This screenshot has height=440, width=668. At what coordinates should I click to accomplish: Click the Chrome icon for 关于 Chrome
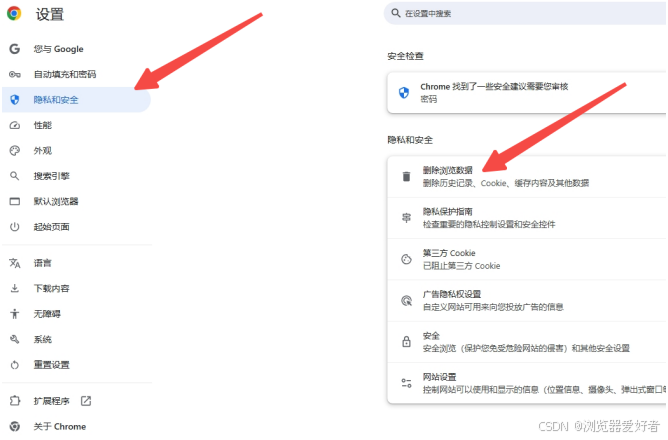coord(14,426)
